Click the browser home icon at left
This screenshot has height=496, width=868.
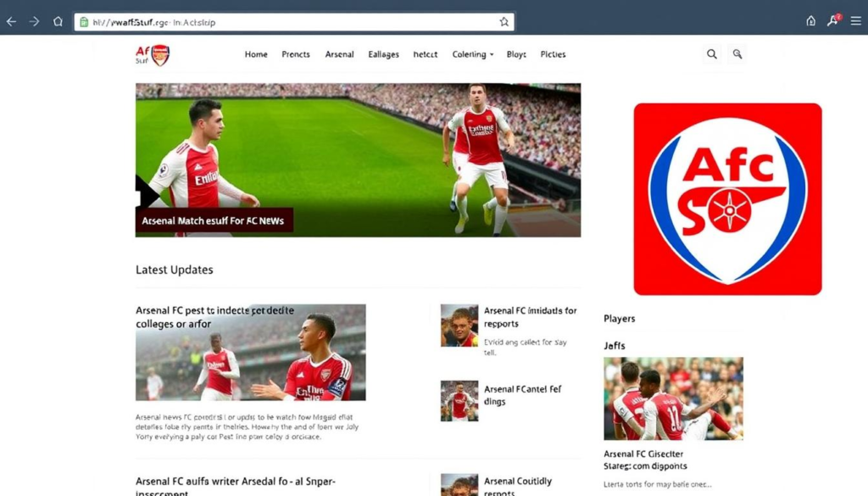[x=58, y=22]
